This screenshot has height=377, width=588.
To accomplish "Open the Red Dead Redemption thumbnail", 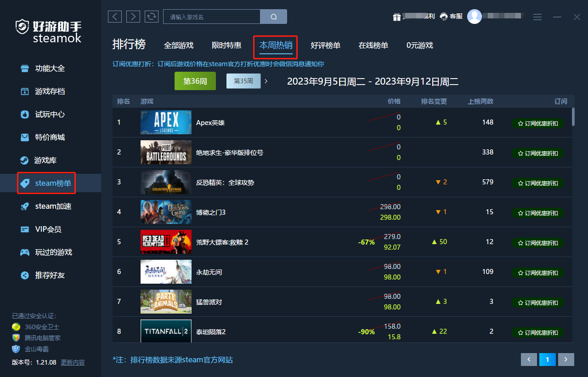I will click(x=166, y=242).
